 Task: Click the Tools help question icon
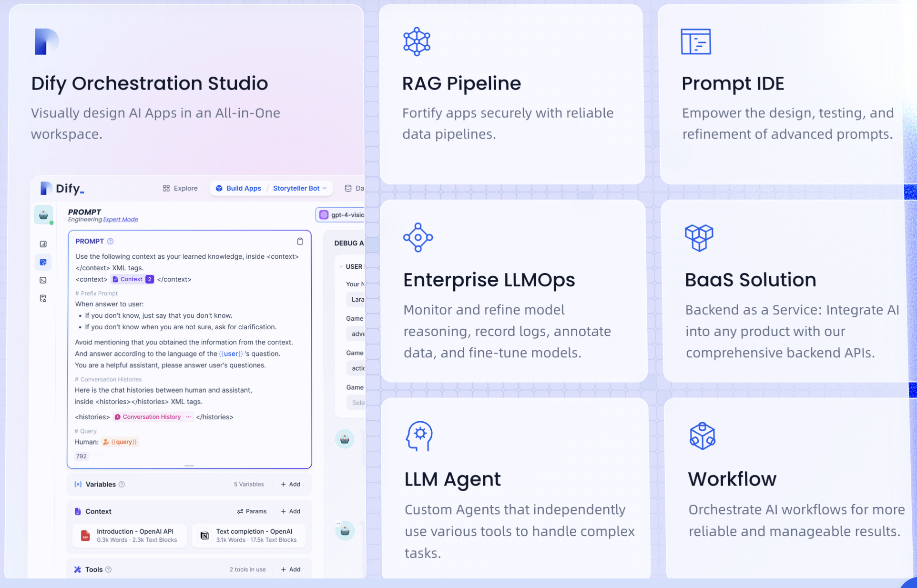click(109, 569)
